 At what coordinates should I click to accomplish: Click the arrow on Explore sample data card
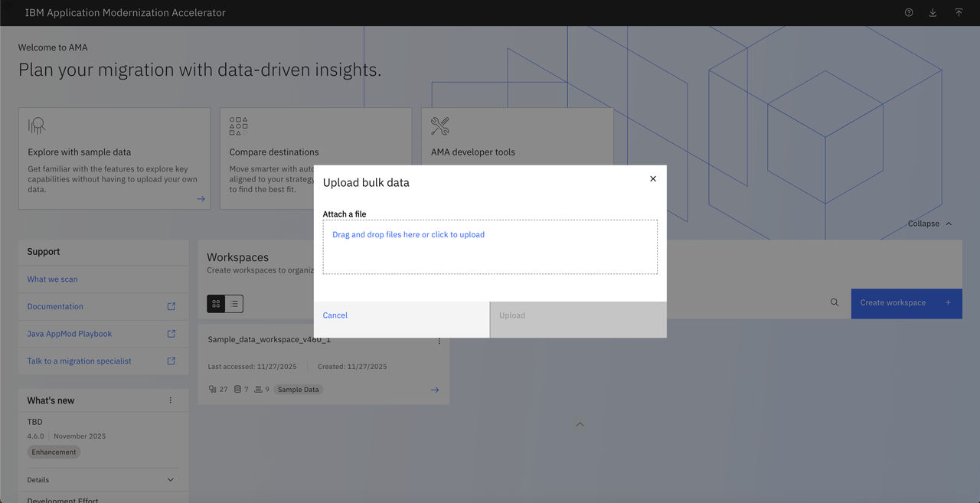coord(201,199)
